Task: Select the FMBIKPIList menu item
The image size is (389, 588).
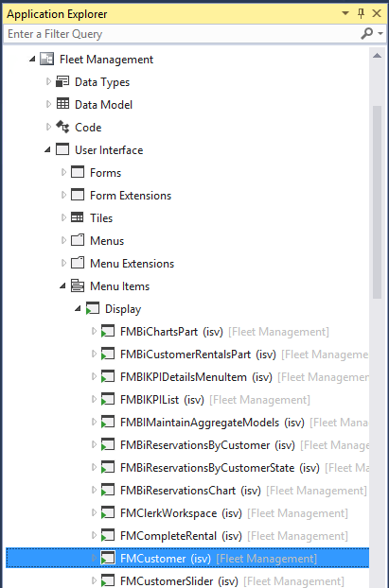Action: tap(150, 400)
